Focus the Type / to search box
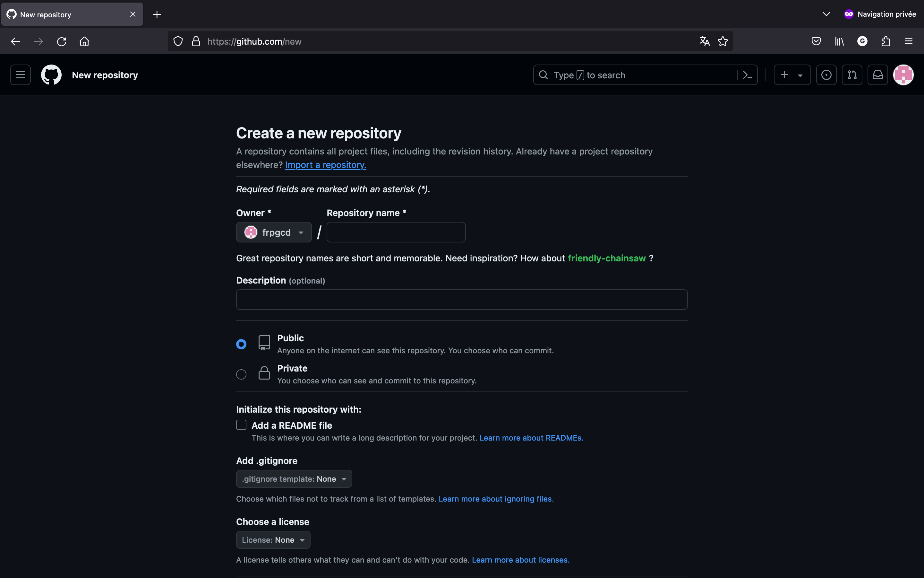The image size is (924, 578). [636, 75]
